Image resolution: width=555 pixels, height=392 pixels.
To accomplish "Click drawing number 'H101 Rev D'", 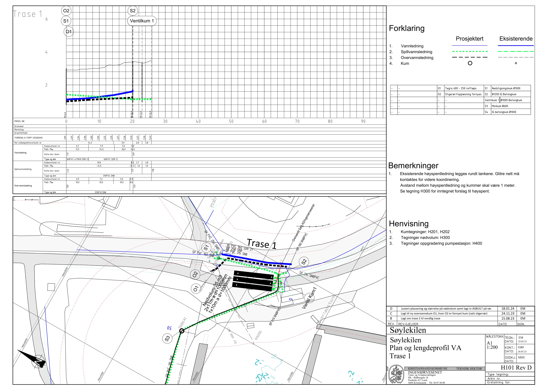I will pos(516,368).
